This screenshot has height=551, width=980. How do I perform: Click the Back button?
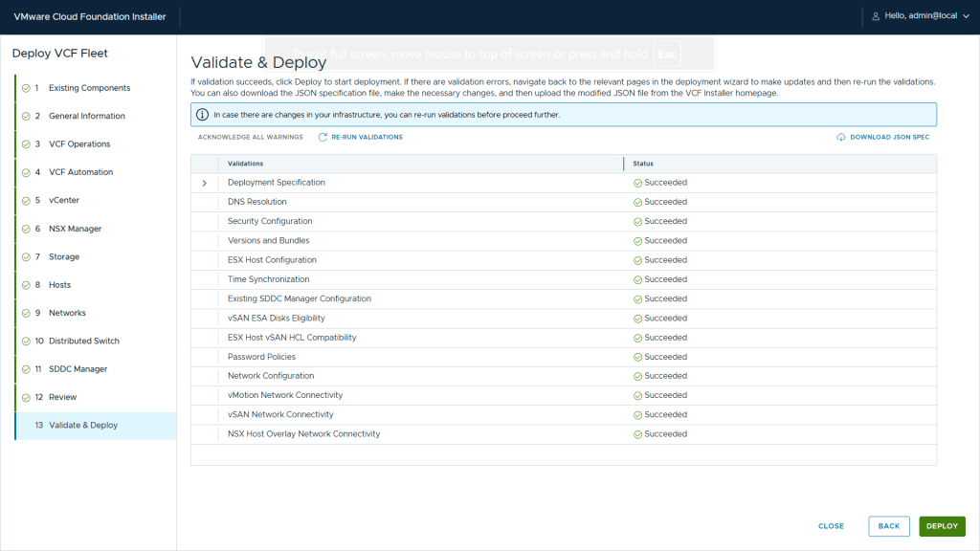coord(888,526)
